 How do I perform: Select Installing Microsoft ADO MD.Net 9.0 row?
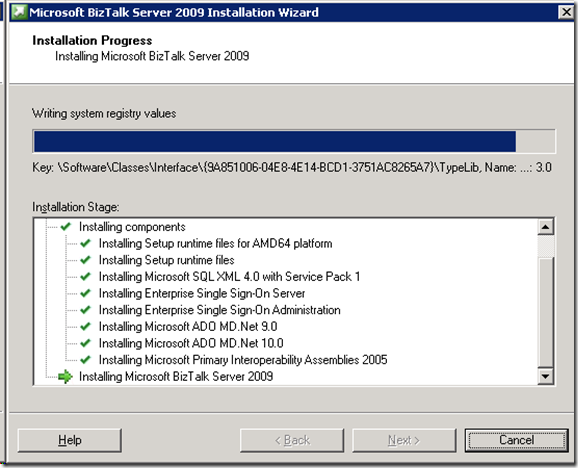click(x=188, y=326)
